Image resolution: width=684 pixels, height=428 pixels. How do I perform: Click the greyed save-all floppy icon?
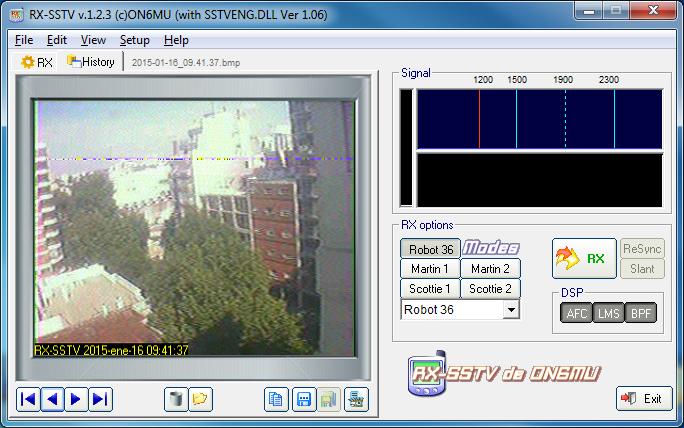point(328,399)
